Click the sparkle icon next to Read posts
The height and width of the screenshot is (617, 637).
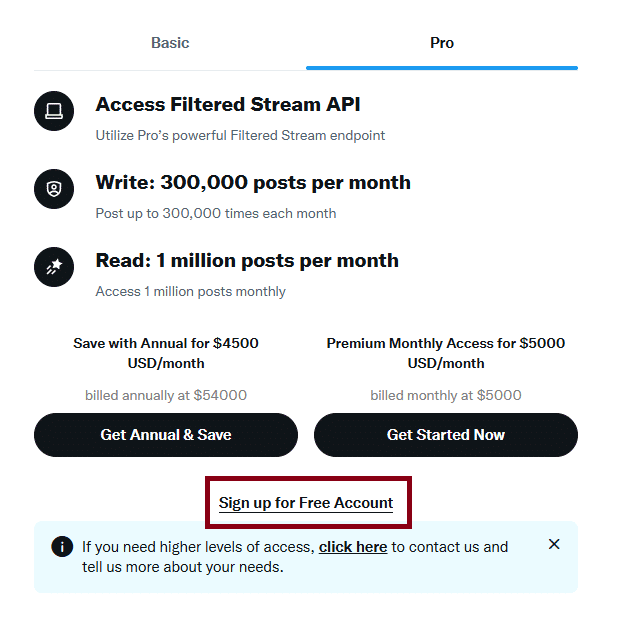54,266
